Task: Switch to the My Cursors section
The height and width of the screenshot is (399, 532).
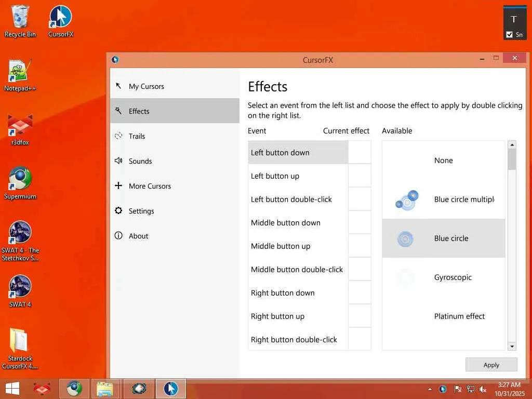Action: tap(175, 86)
